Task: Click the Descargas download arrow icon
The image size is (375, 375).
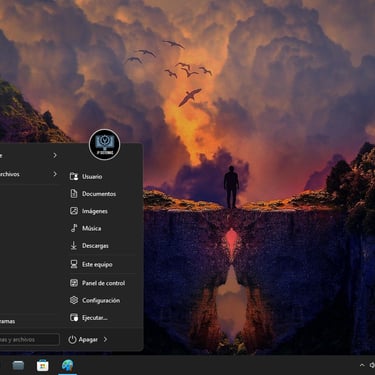Action: tap(74, 246)
